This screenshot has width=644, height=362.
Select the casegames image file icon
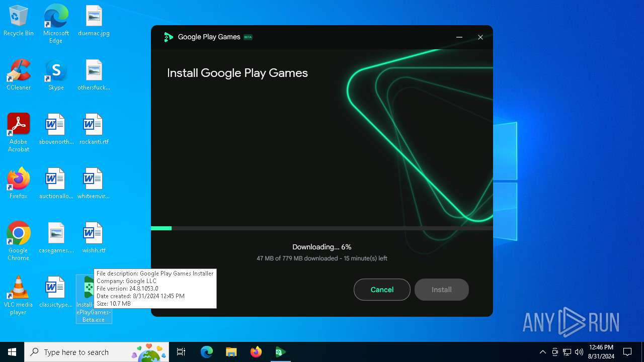56,238
